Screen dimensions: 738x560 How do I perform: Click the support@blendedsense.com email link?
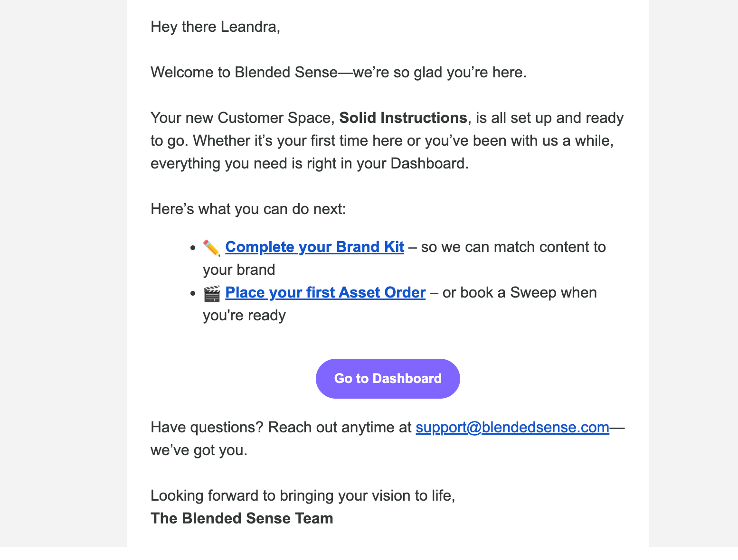(512, 428)
